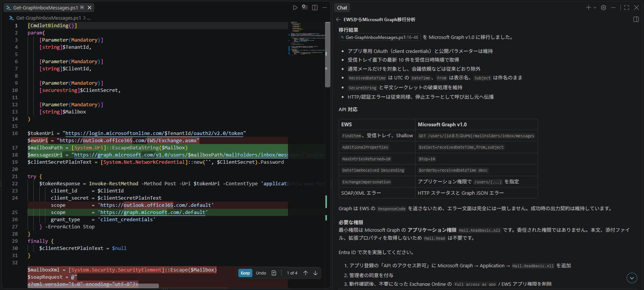Click 'ReceivedDateTime' inline code bullet
The image size is (644, 290).
pyautogui.click(x=367, y=78)
